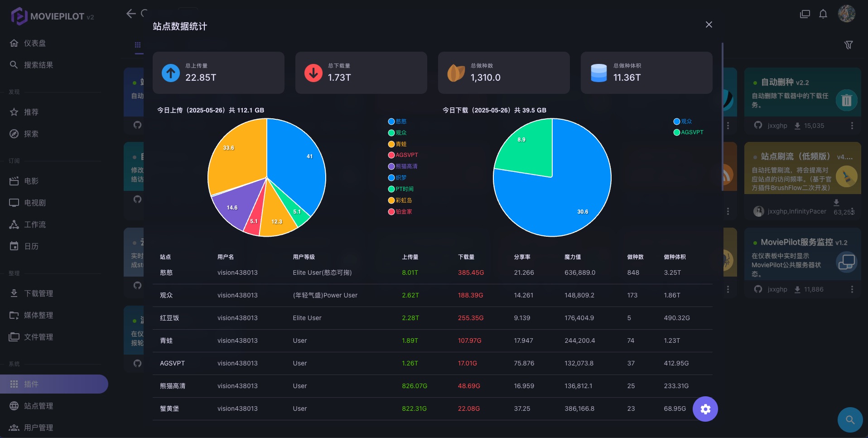Image resolution: width=868 pixels, height=438 pixels.
Task: Click the round search button
Action: coord(850,420)
